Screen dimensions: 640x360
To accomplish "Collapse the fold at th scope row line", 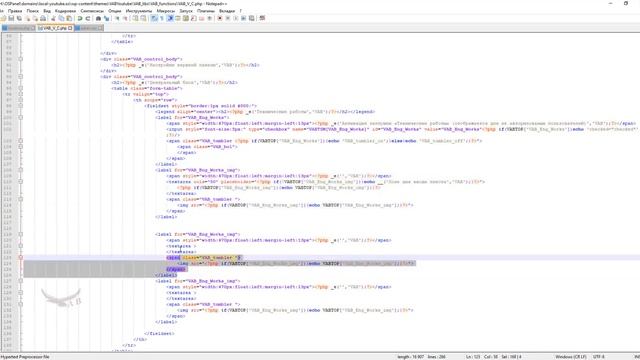I will [20, 100].
